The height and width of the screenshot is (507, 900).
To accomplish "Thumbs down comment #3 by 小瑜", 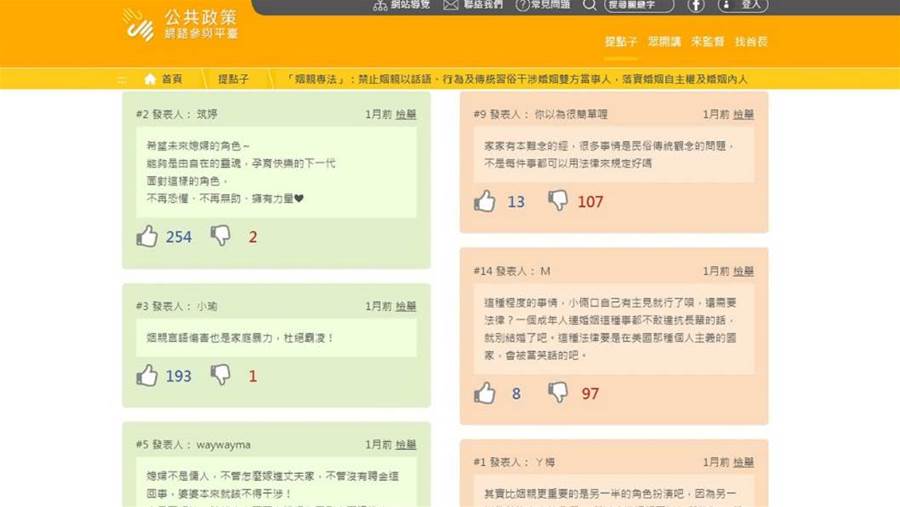I will [x=220, y=374].
